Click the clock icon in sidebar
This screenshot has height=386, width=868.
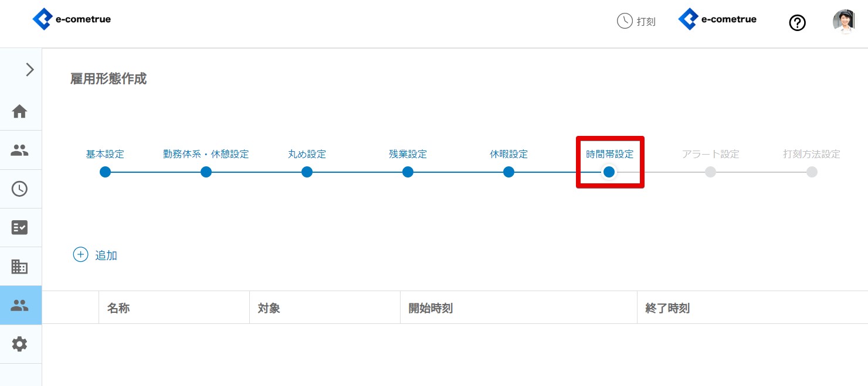[20, 189]
